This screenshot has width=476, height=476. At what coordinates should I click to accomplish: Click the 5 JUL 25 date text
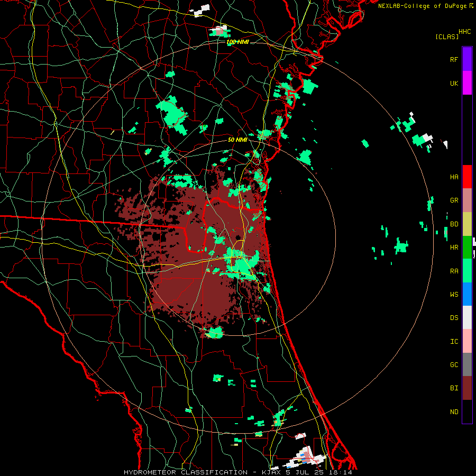tap(304, 472)
